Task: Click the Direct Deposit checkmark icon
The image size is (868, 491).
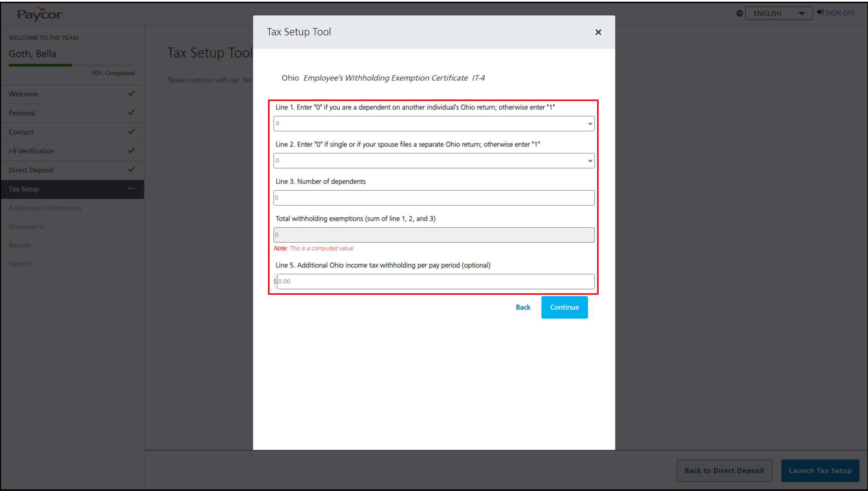Action: click(131, 169)
